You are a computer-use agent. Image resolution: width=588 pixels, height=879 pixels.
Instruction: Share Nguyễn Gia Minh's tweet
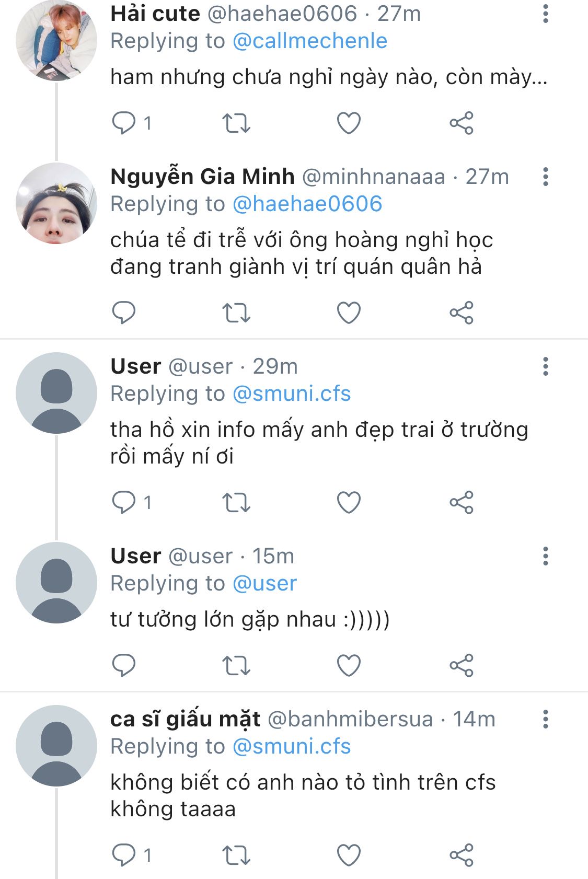[461, 313]
